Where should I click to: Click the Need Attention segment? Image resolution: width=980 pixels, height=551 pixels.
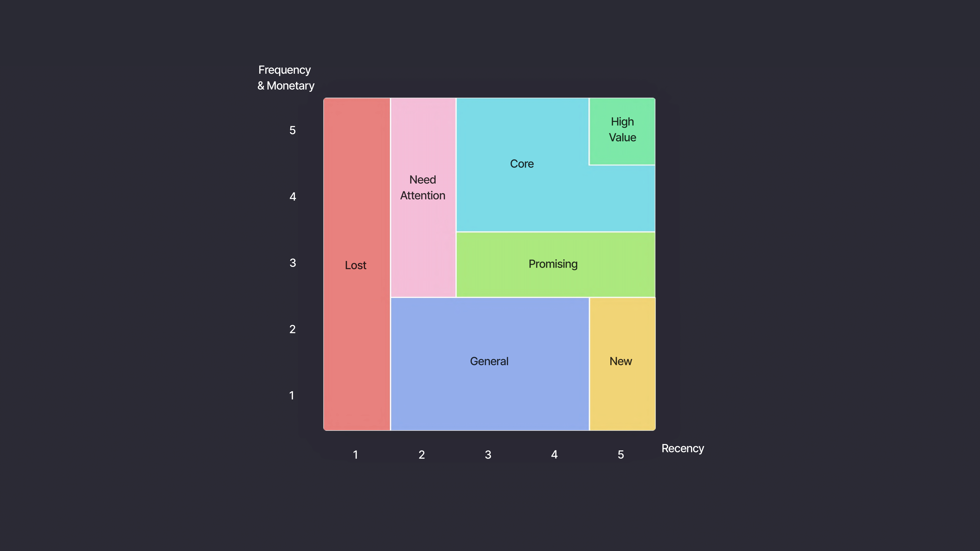click(x=422, y=195)
